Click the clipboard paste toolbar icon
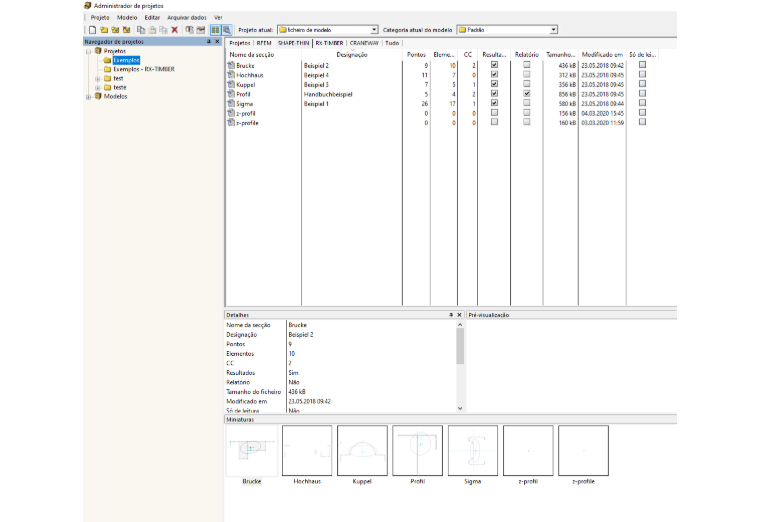 pos(152,30)
